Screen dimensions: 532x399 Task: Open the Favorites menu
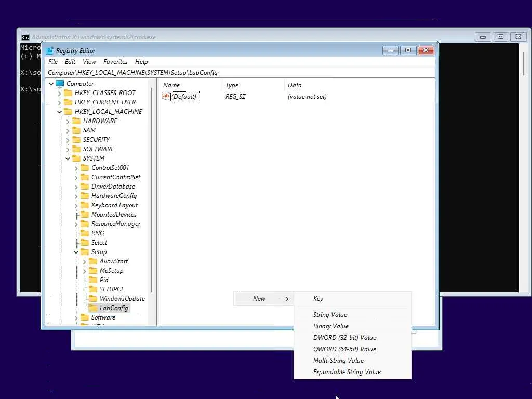click(x=115, y=62)
